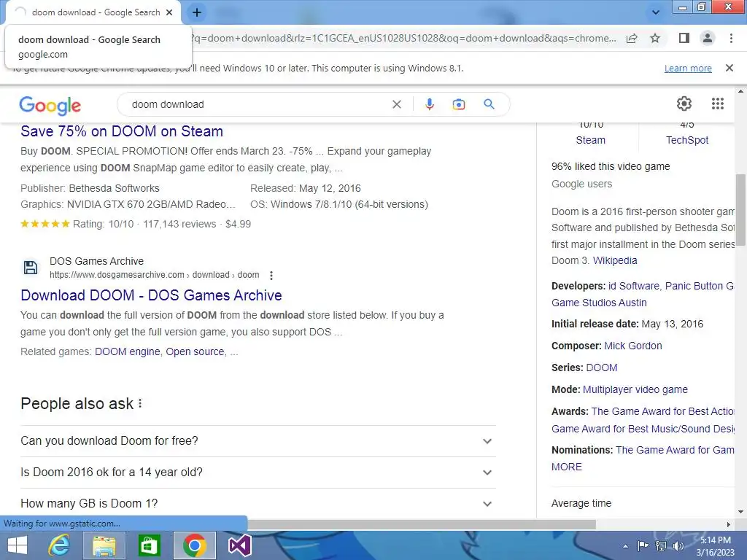
Task: Click the horizontal scrollbar at the bottom
Action: tap(421, 524)
